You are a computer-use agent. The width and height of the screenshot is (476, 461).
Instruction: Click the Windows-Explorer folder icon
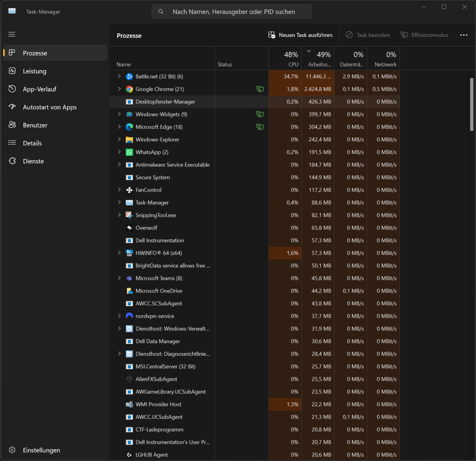(129, 140)
